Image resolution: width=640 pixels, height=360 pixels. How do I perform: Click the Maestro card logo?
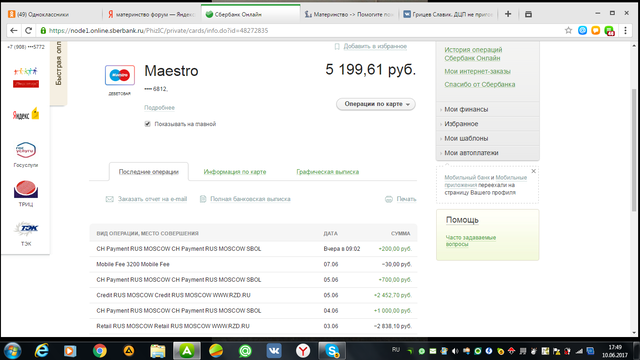120,75
